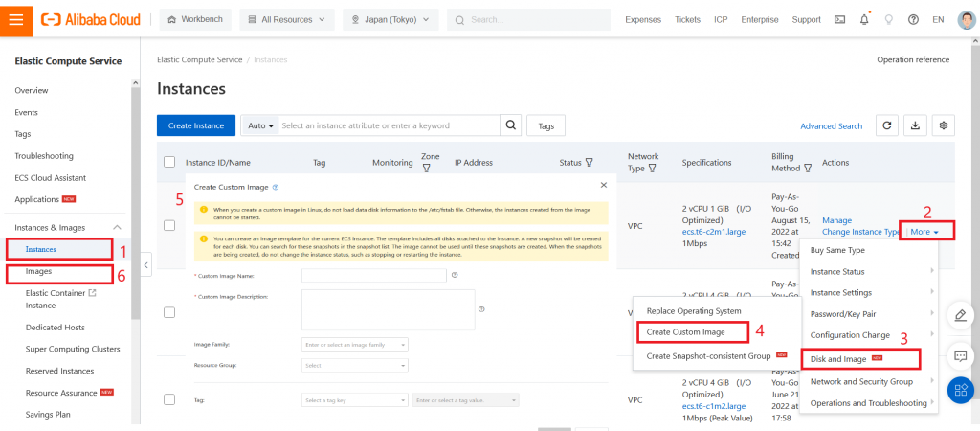Expand Instance Settings submenu
The height and width of the screenshot is (431, 980).
869,292
